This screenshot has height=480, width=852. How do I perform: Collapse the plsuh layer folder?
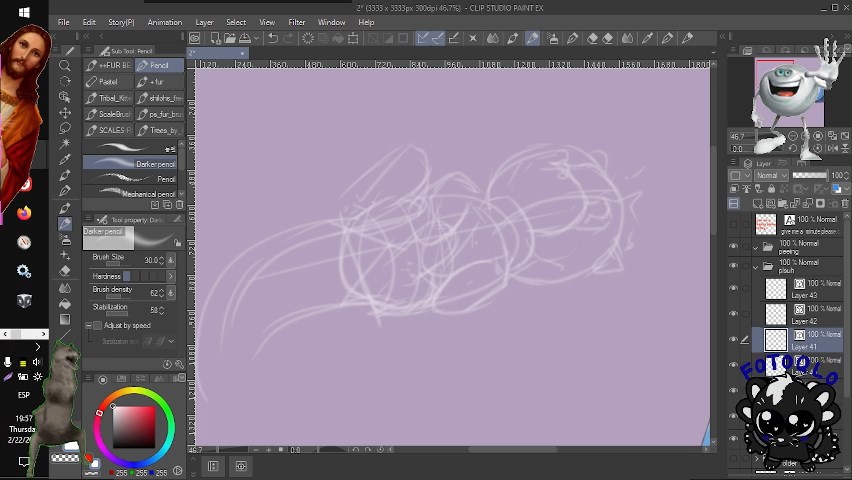[756, 267]
